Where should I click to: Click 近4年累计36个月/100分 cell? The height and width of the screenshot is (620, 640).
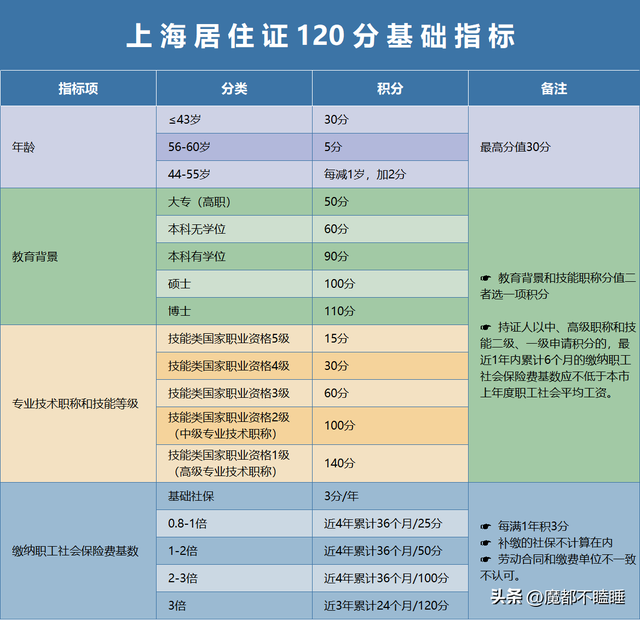tap(390, 578)
